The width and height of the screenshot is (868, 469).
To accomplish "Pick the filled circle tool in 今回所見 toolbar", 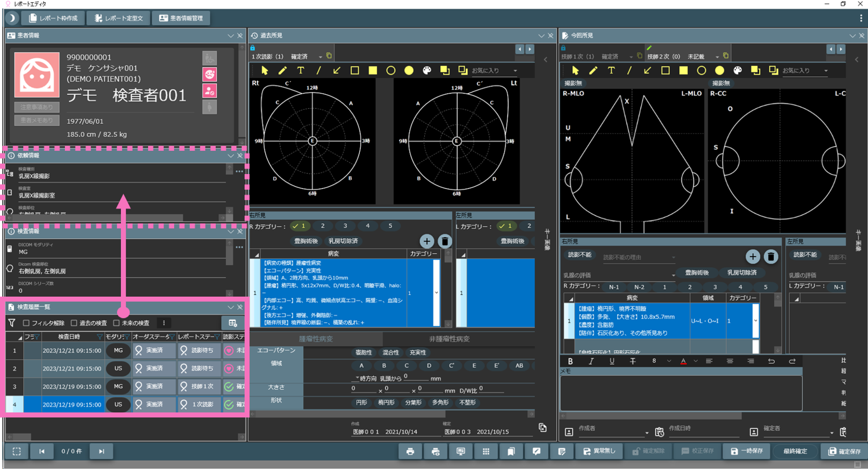I will 719,71.
